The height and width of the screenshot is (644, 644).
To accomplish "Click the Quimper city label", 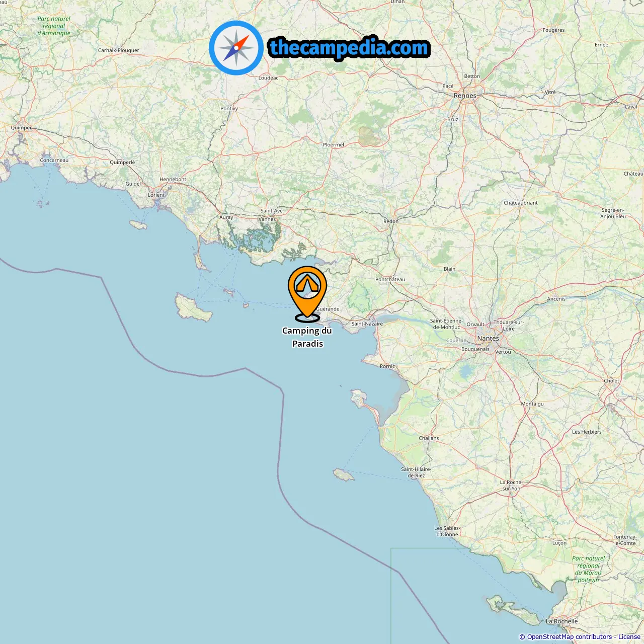I will [x=21, y=128].
